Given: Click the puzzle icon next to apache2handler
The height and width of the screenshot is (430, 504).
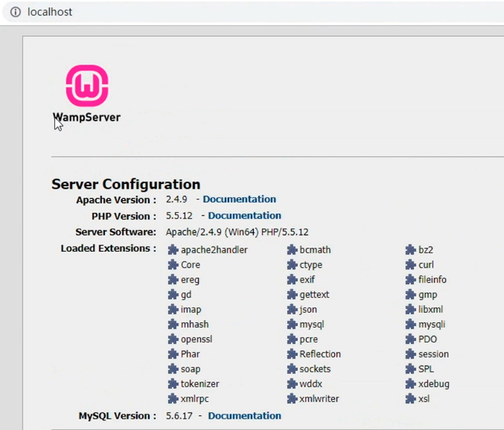Looking at the screenshot, I should [x=173, y=250].
